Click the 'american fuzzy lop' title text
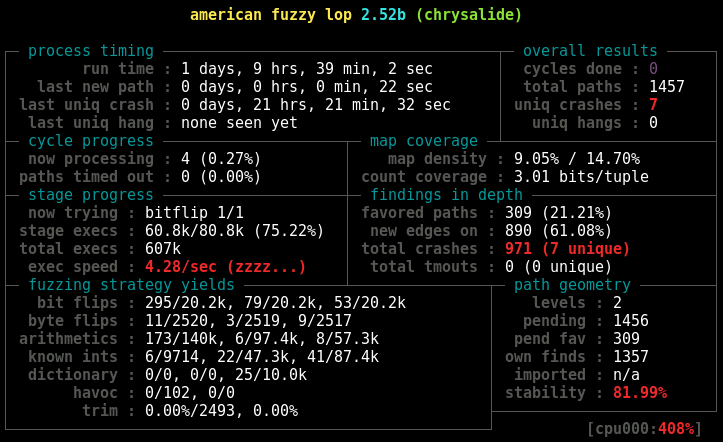Image resolution: width=723 pixels, height=442 pixels. [271, 15]
